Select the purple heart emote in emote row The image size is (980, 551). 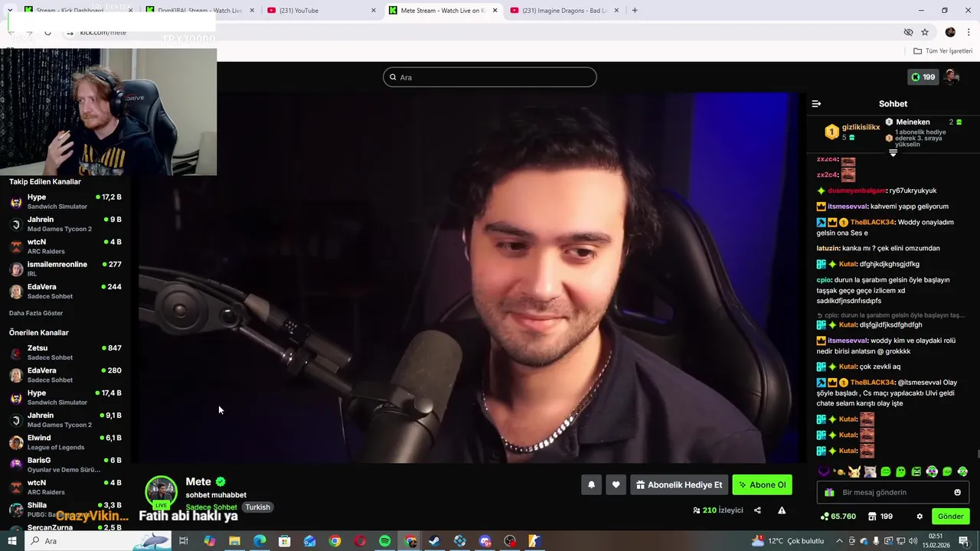coord(824,471)
